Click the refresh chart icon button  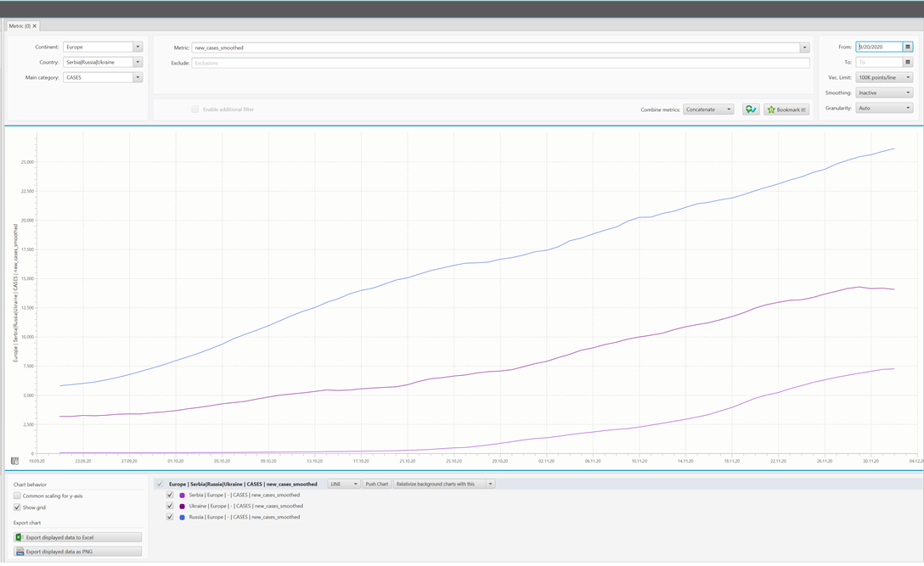click(x=751, y=109)
